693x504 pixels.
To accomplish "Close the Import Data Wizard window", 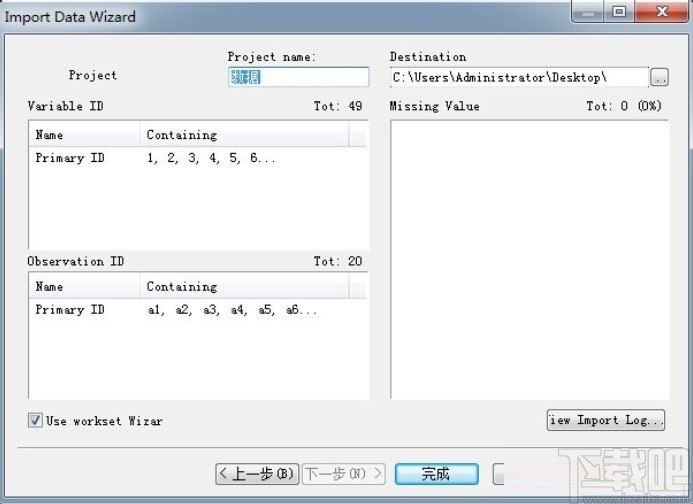I will (x=661, y=11).
